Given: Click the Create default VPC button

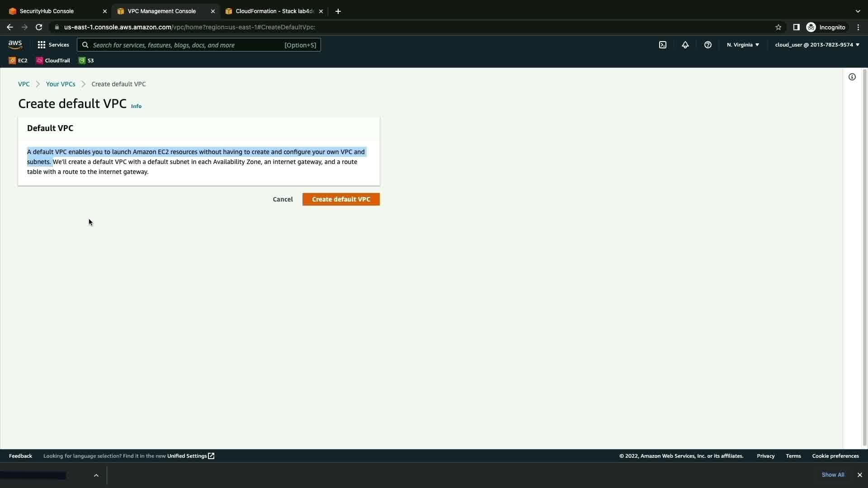Looking at the screenshot, I should pyautogui.click(x=341, y=199).
